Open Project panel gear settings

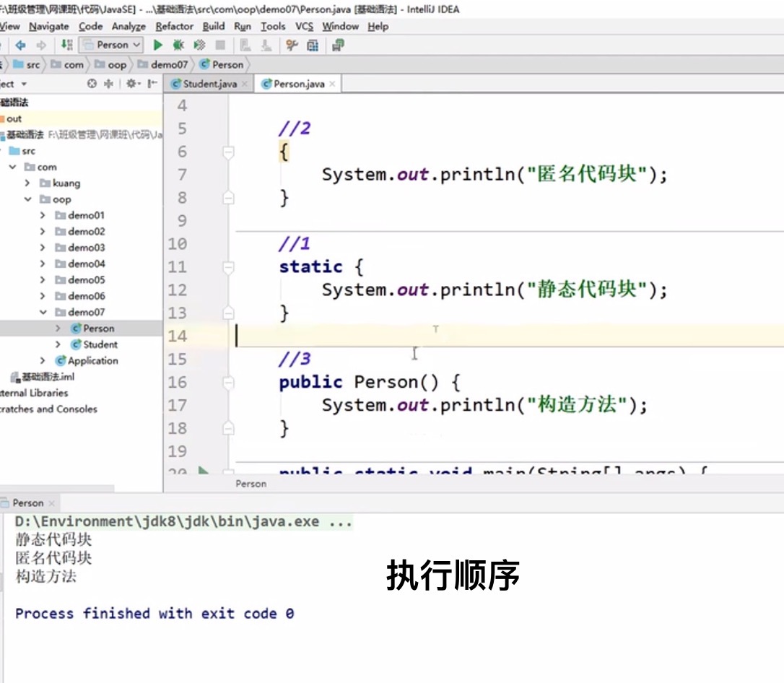point(133,84)
